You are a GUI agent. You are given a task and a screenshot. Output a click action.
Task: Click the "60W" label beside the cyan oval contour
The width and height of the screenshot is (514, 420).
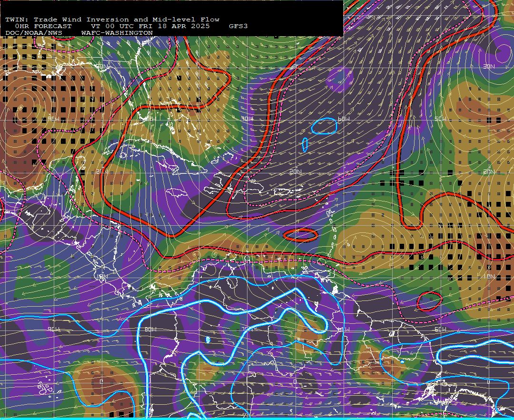point(344,119)
